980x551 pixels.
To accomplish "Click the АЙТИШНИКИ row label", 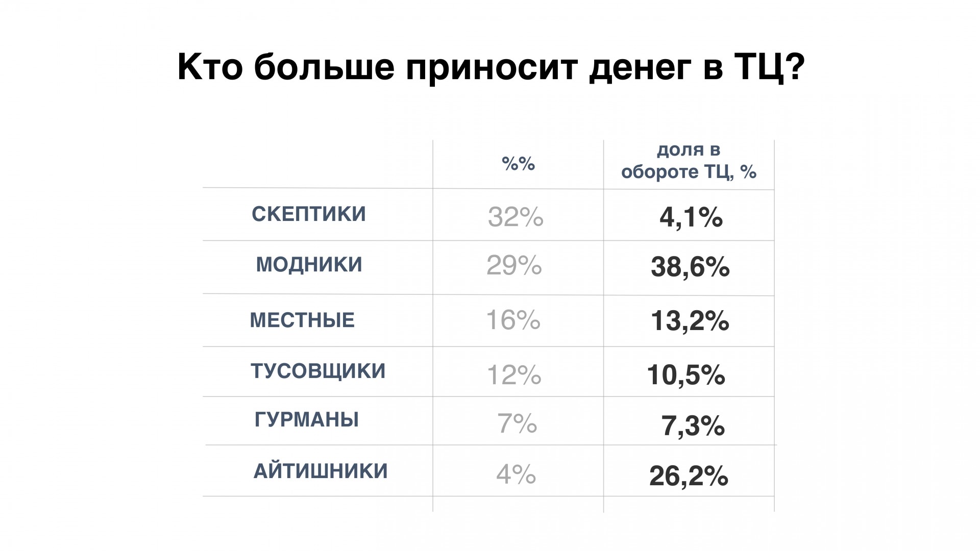I will click(x=321, y=471).
